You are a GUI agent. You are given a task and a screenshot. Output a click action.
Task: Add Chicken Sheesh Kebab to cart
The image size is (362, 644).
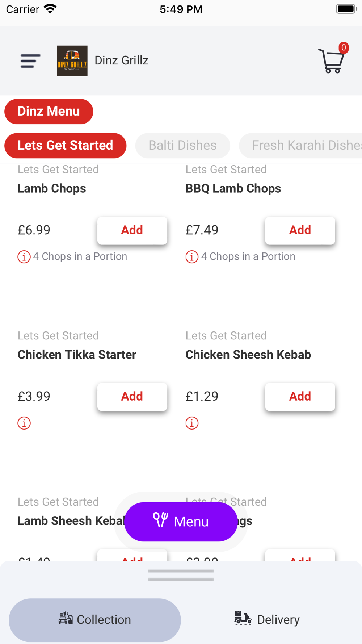[x=300, y=397]
